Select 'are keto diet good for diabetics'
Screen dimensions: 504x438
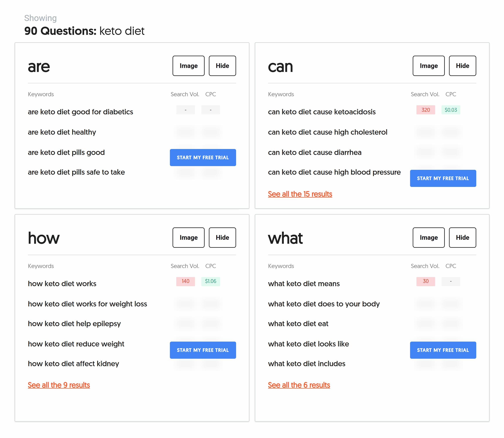pyautogui.click(x=80, y=112)
